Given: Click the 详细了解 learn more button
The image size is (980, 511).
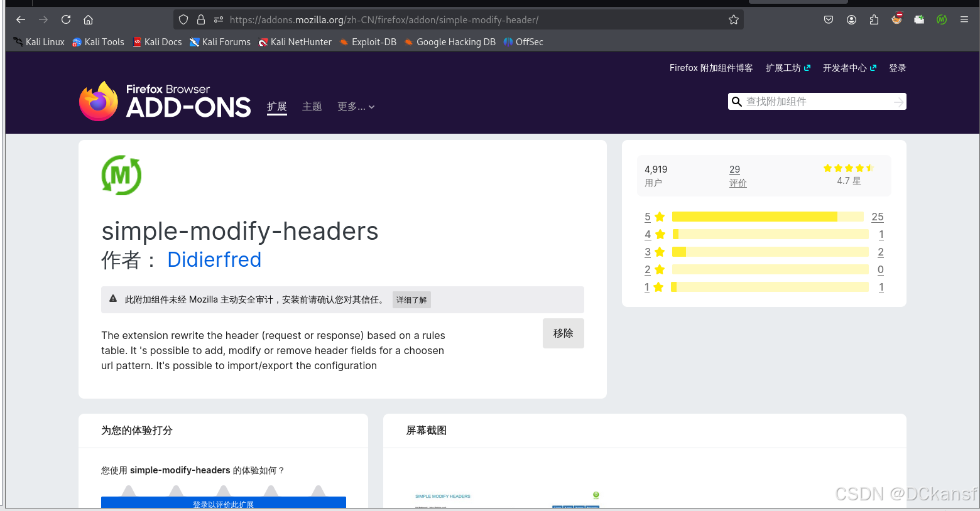Looking at the screenshot, I should pyautogui.click(x=411, y=300).
